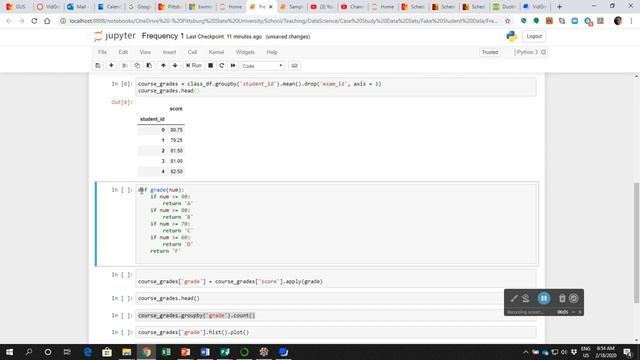Open the cell type Code dropdown
This screenshot has height=360, width=640.
262,66
